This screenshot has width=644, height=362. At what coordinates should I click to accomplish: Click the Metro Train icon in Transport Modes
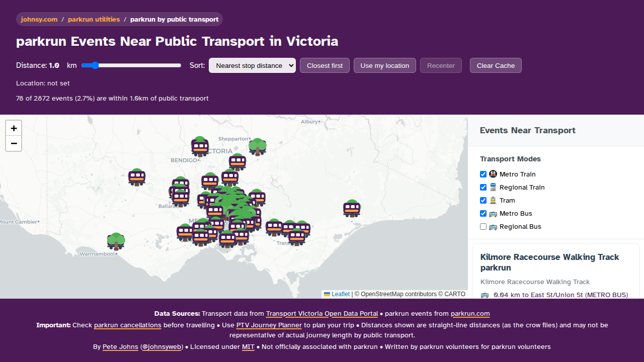[x=493, y=174]
